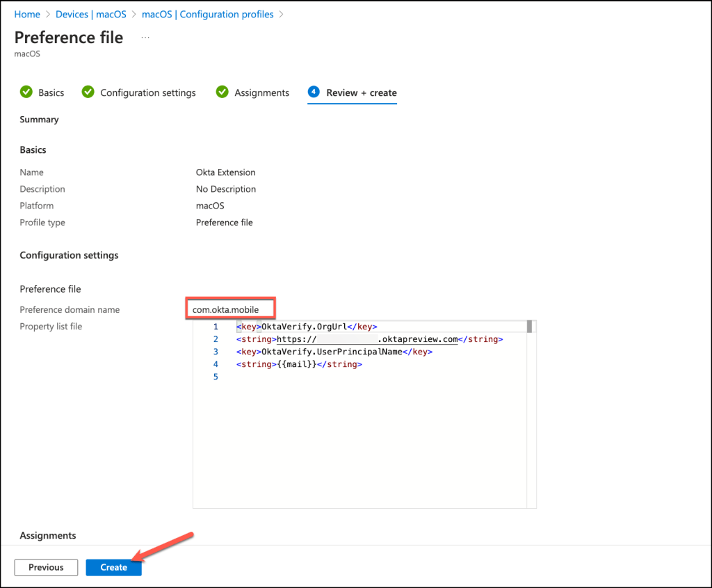The width and height of the screenshot is (712, 588).
Task: Go to macOS | Configuration profiles breadcrumb
Action: click(207, 14)
